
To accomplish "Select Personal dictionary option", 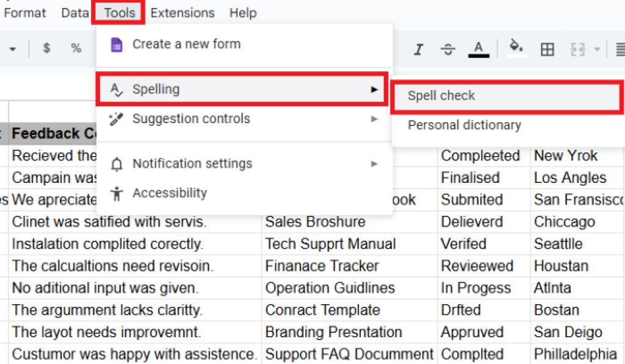I will point(464,125).
